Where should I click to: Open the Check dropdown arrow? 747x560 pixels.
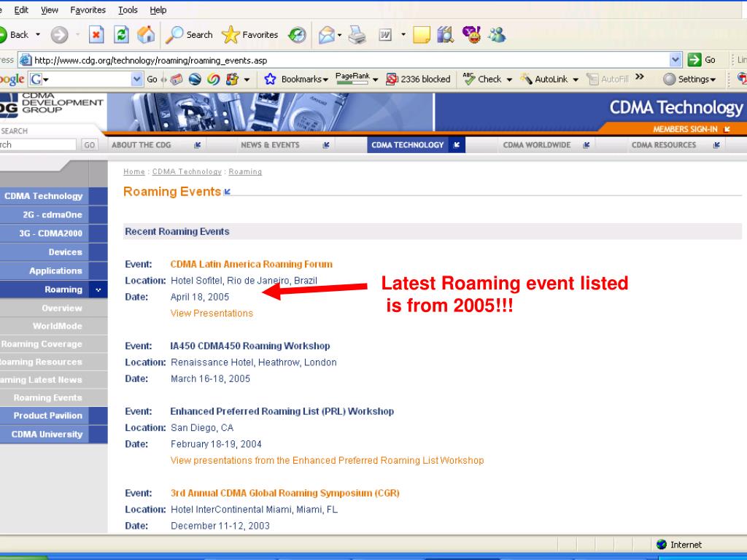[509, 79]
